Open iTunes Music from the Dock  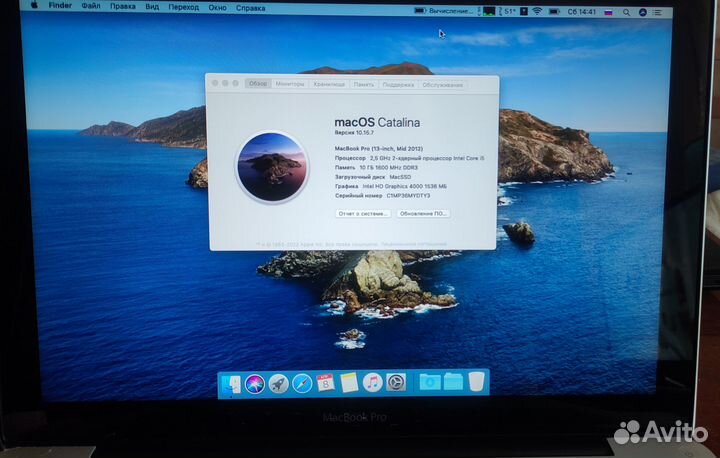372,382
